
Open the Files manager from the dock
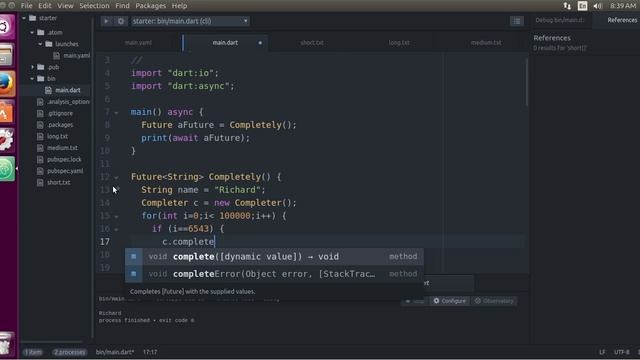click(6, 55)
